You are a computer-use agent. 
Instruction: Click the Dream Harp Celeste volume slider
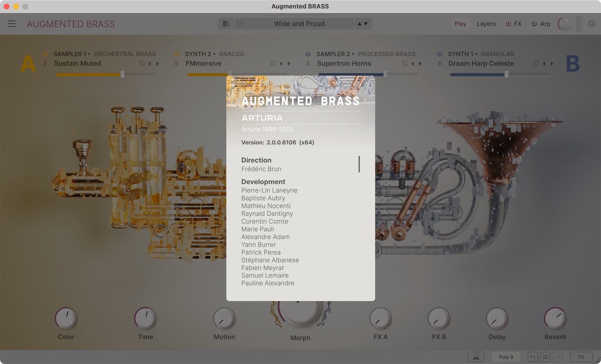(x=500, y=74)
